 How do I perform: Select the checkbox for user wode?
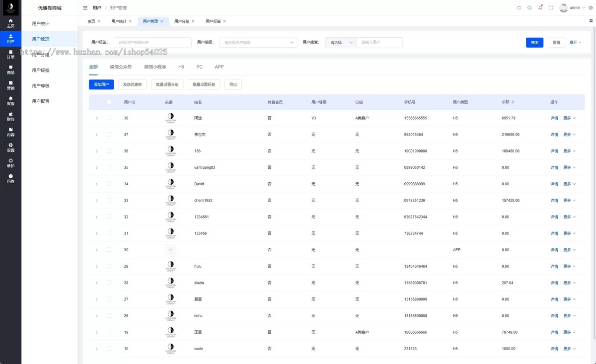[109, 349]
